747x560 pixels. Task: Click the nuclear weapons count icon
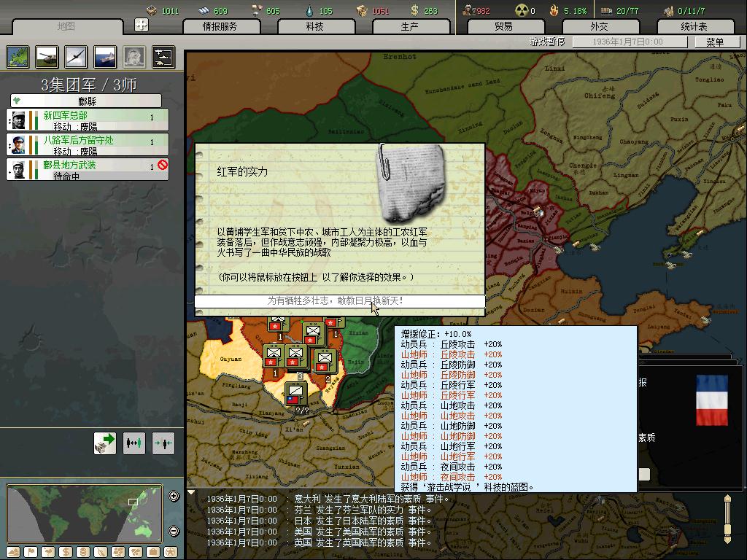[522, 10]
